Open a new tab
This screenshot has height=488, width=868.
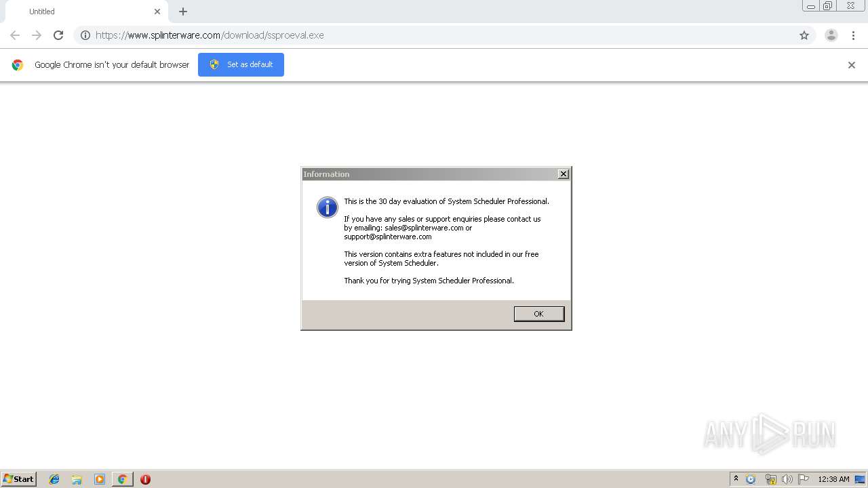tap(183, 12)
